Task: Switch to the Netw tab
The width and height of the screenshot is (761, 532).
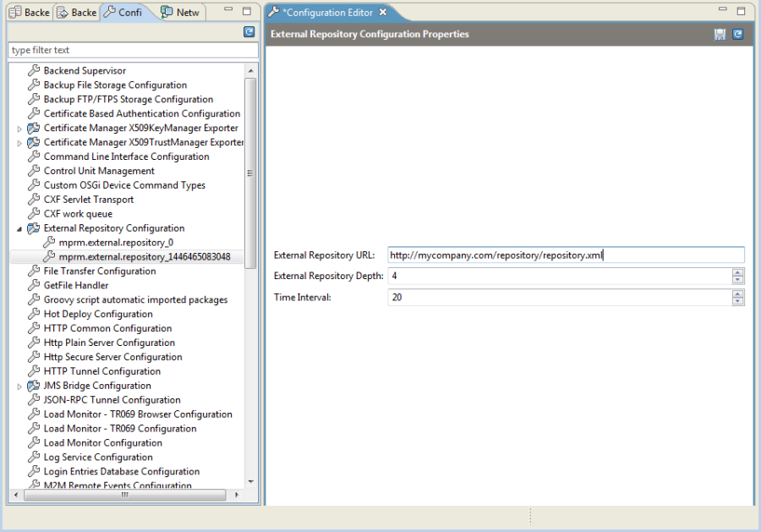Action: (182, 12)
